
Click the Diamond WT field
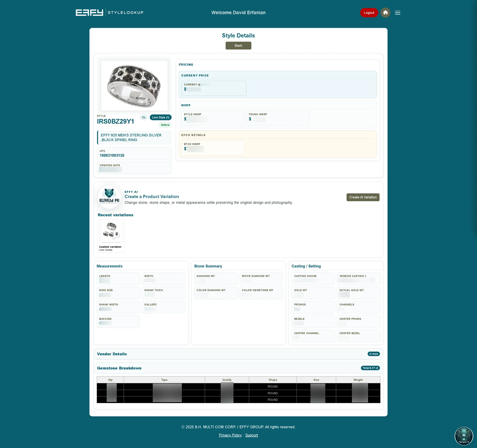tap(216, 279)
